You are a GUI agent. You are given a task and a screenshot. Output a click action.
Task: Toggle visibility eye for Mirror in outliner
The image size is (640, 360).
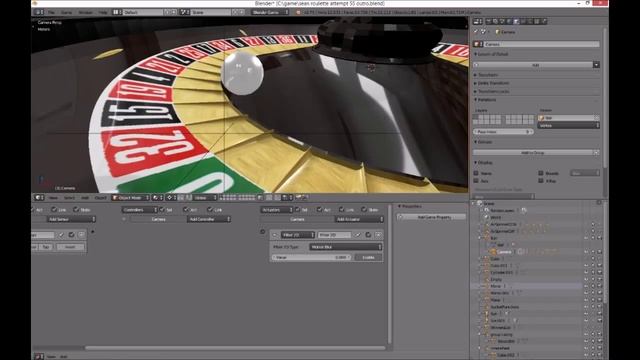(x=586, y=286)
